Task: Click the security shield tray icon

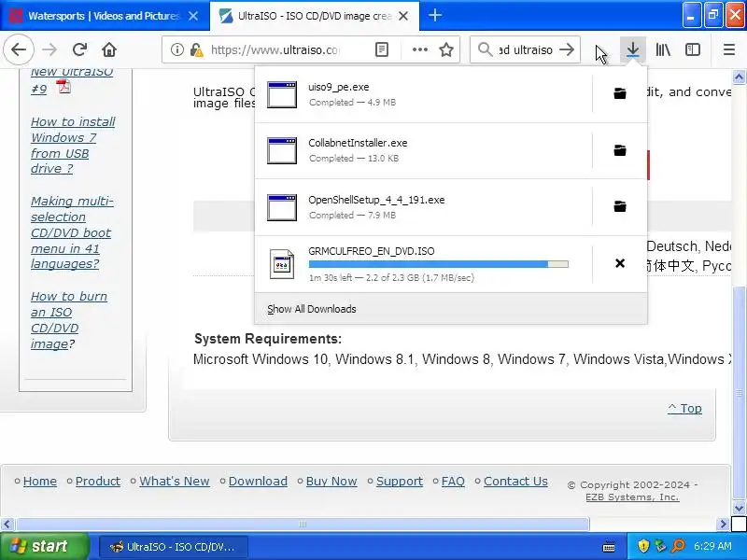Action: 643,546
